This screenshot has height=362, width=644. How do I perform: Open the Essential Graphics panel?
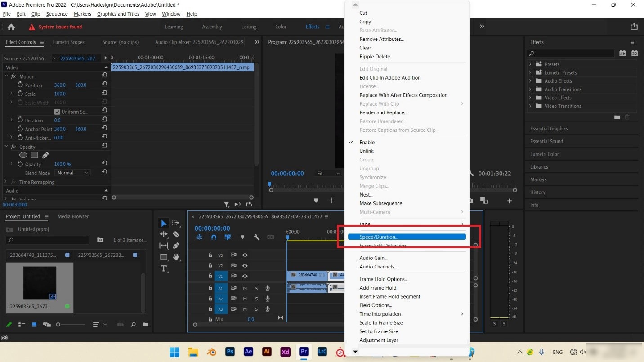pos(549,129)
